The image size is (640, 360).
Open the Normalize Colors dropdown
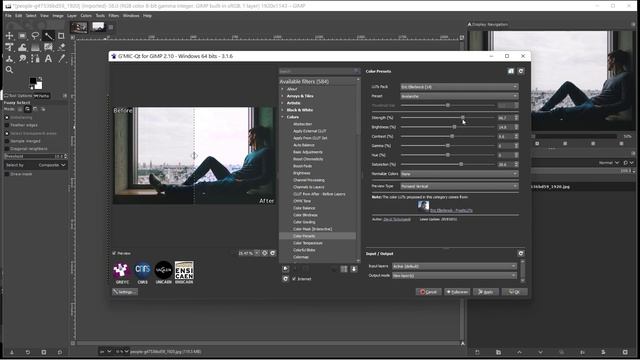tap(459, 173)
